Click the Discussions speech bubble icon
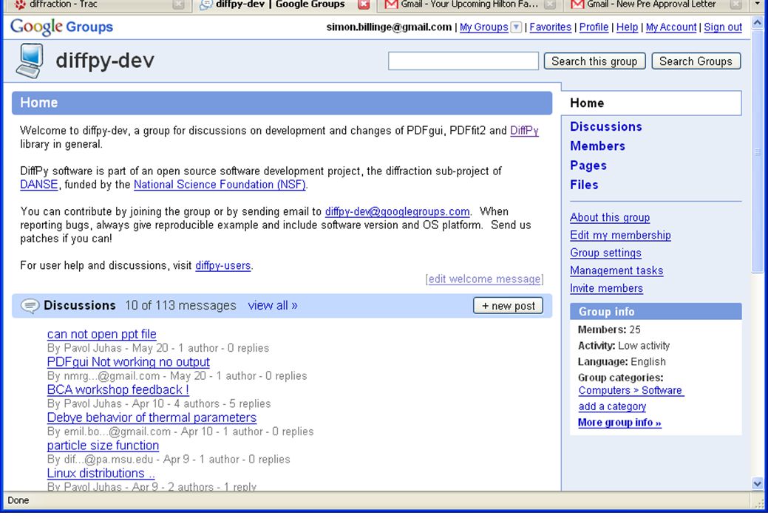 (30, 306)
